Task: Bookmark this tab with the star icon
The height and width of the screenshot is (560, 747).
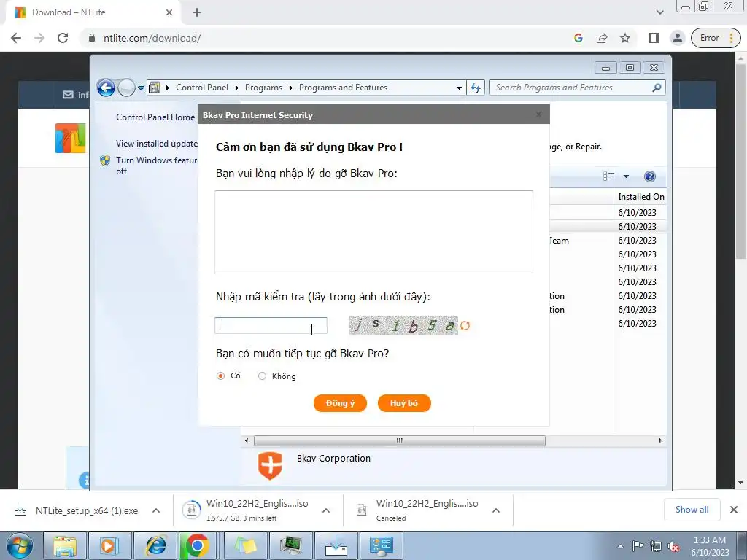Action: tap(625, 38)
